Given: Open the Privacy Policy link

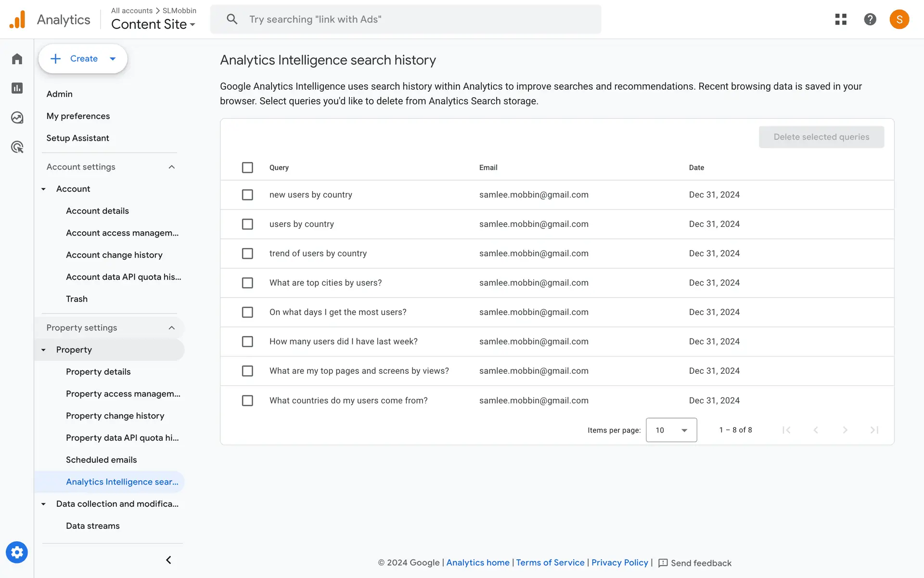Looking at the screenshot, I should point(619,563).
